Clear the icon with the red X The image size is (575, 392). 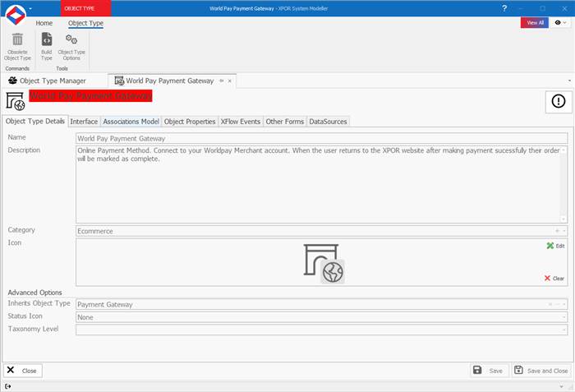pos(554,279)
